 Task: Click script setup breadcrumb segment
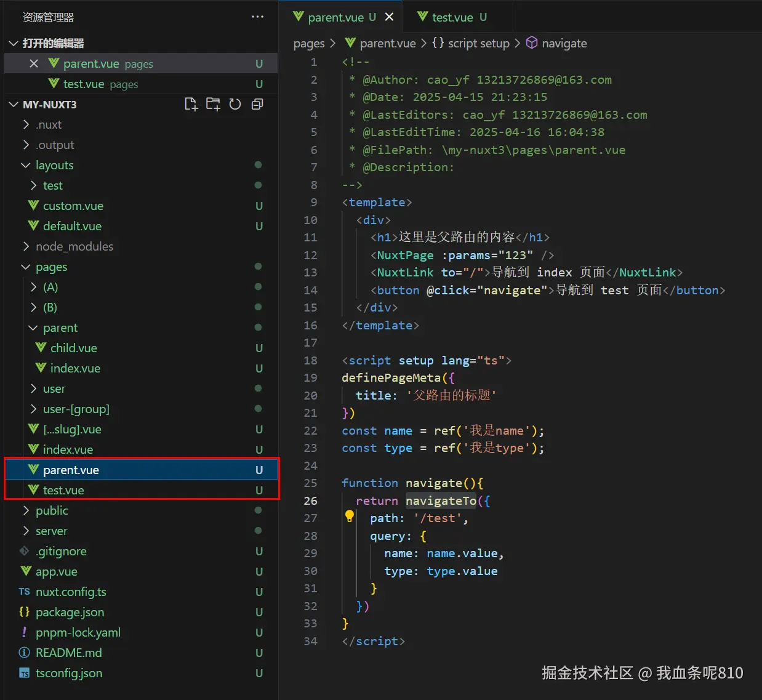[479, 43]
